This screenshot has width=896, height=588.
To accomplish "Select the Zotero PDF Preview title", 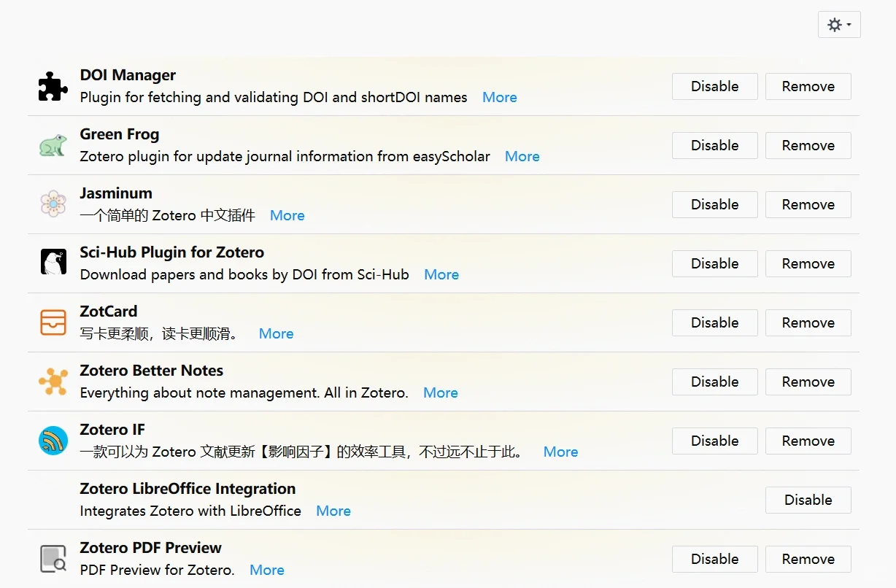I will pyautogui.click(x=151, y=548).
